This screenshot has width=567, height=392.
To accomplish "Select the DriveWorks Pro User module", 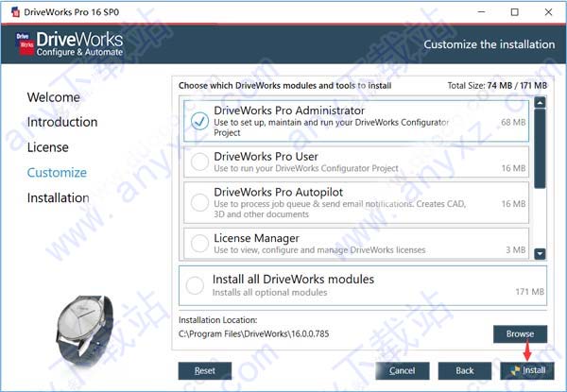I will [199, 162].
